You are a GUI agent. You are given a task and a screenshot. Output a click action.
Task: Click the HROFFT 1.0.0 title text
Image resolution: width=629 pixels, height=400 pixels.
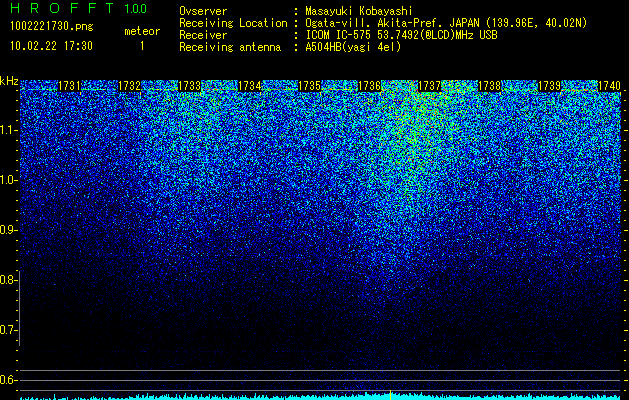(79, 8)
